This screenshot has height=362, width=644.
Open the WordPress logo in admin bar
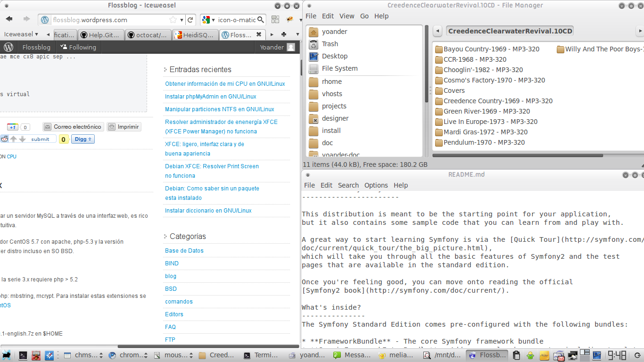(8, 47)
